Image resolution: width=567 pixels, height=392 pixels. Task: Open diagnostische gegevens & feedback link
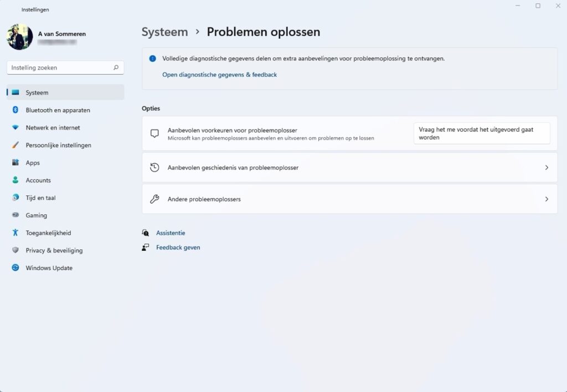pyautogui.click(x=218, y=74)
